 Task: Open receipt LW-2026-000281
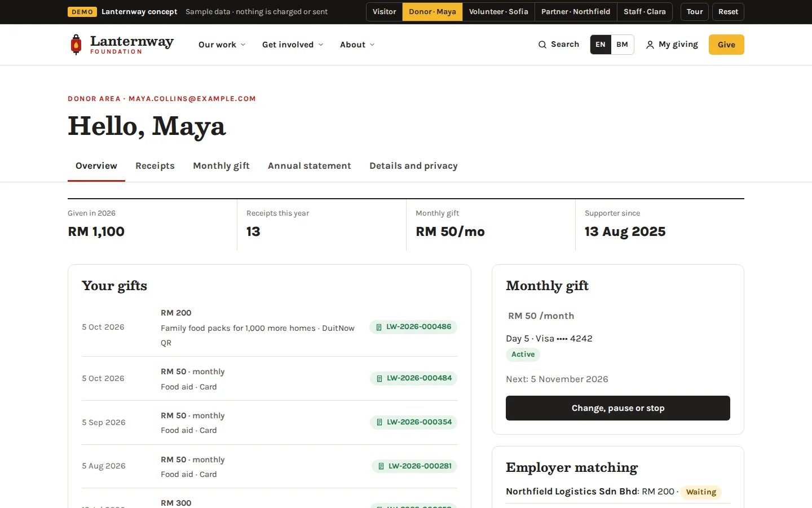pyautogui.click(x=414, y=466)
